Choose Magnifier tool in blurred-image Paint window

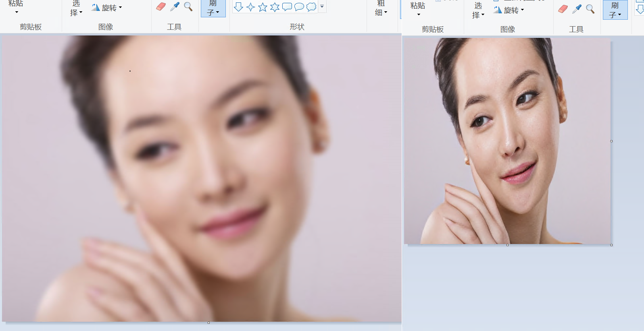pos(188,6)
